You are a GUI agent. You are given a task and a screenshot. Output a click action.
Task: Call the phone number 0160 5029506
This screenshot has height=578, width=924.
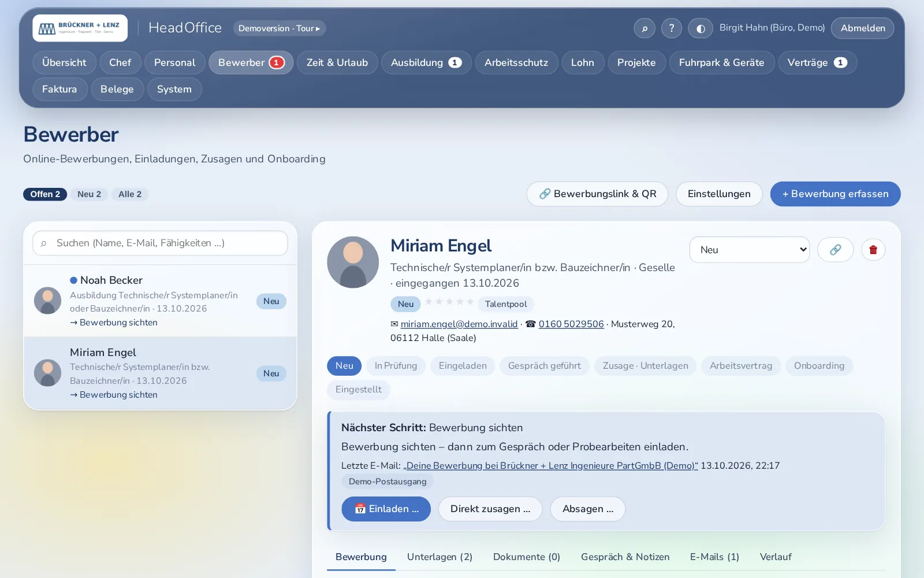(571, 324)
